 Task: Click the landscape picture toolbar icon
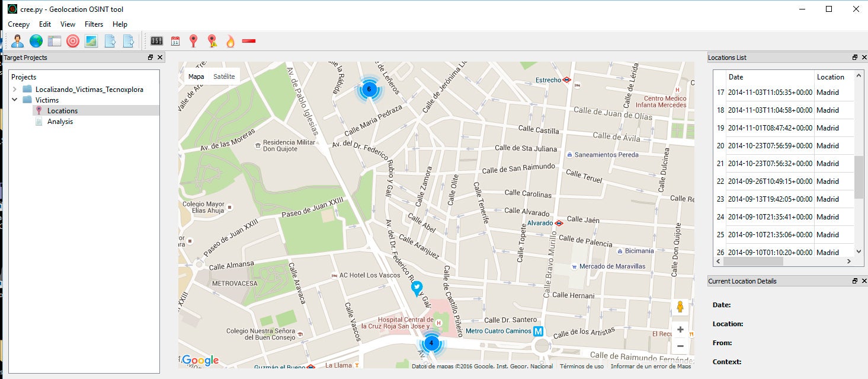pyautogui.click(x=91, y=41)
